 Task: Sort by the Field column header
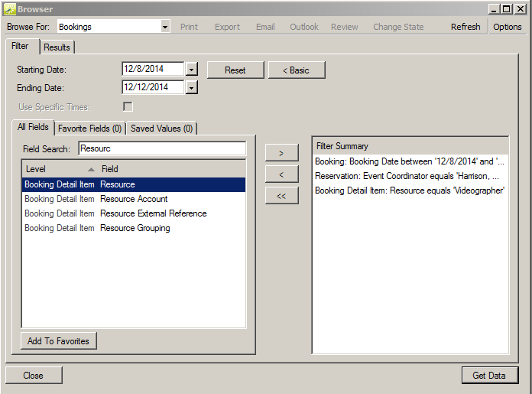point(171,169)
